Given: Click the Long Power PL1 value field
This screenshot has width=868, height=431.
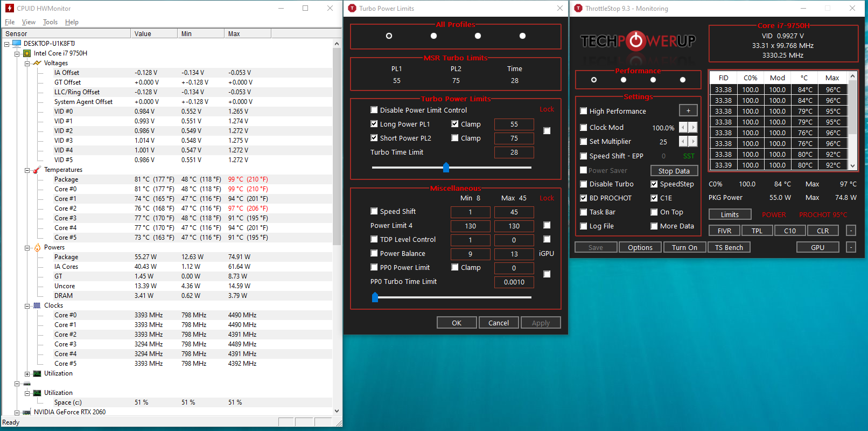Looking at the screenshot, I should tap(514, 124).
